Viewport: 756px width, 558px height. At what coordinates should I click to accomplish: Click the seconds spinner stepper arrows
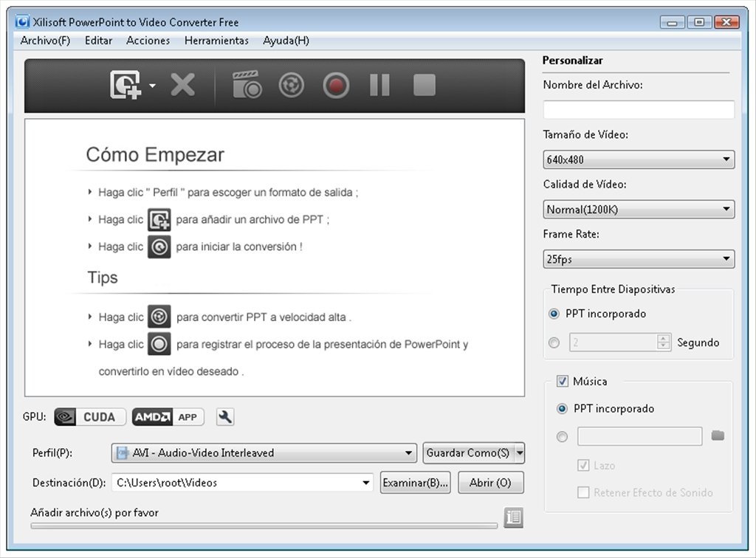pyautogui.click(x=664, y=342)
